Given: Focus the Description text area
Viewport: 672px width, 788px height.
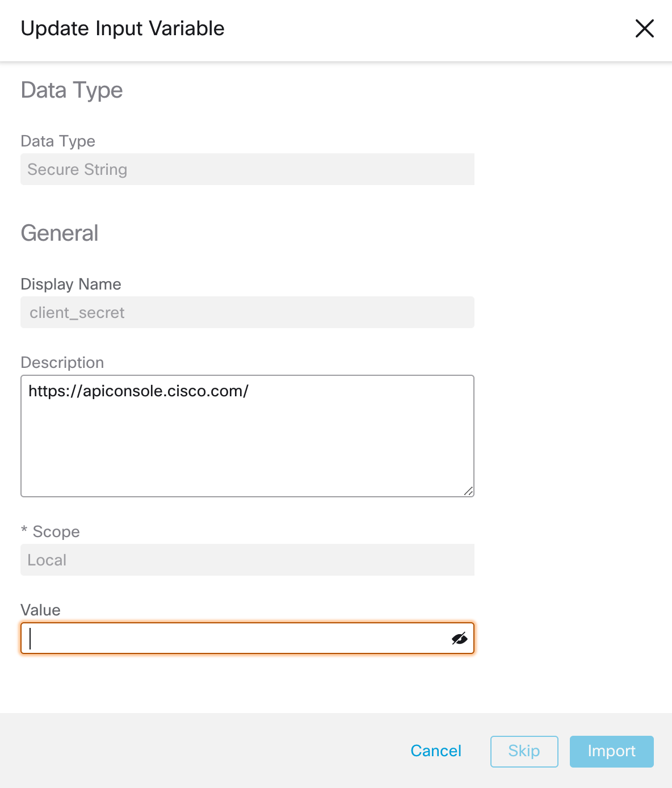Looking at the screenshot, I should coord(247,435).
